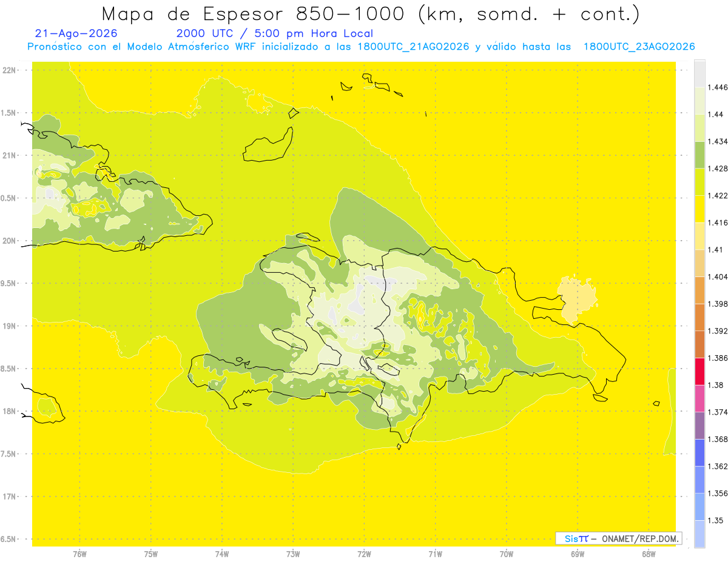Click the longitude label '76W'

pos(79,554)
